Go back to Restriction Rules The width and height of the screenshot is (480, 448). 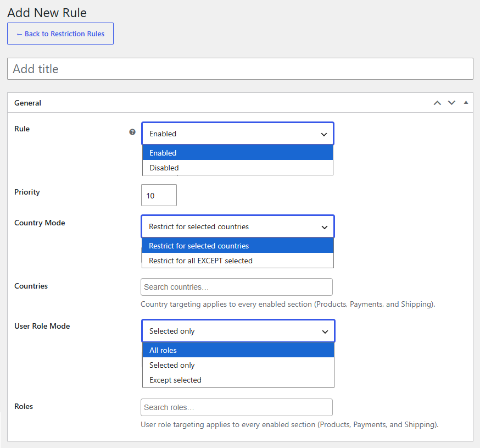pyautogui.click(x=60, y=34)
